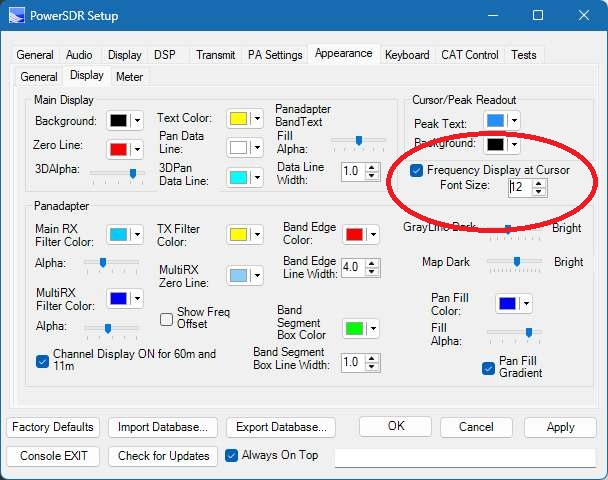Increase Data Line Width with up arrow

pos(372,167)
